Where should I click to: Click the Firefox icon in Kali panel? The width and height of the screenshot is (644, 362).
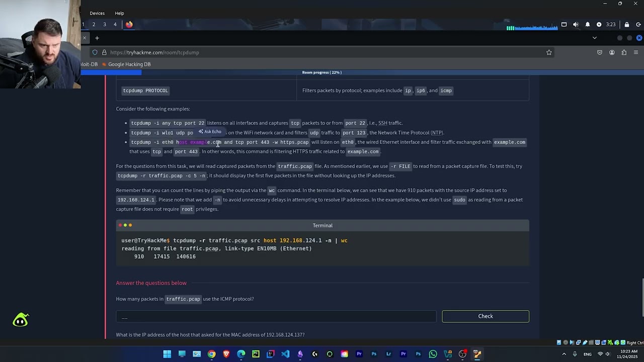129,24
